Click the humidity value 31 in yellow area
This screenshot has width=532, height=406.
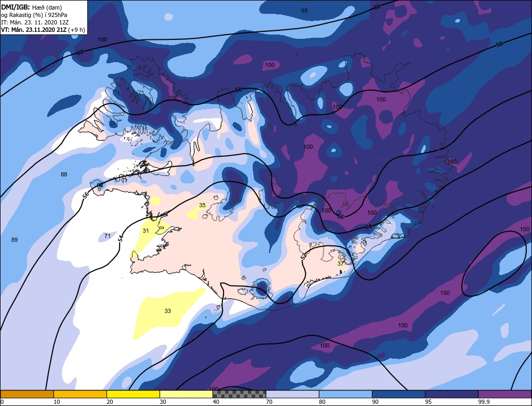[x=146, y=231]
